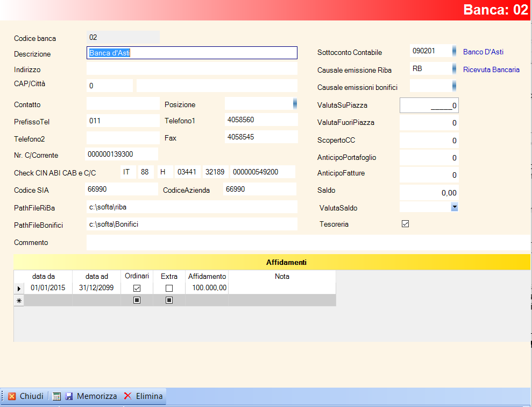Image resolution: width=532 pixels, height=407 pixels.
Task: Open the Causale emissione Riba lookup button
Action: coord(455,69)
